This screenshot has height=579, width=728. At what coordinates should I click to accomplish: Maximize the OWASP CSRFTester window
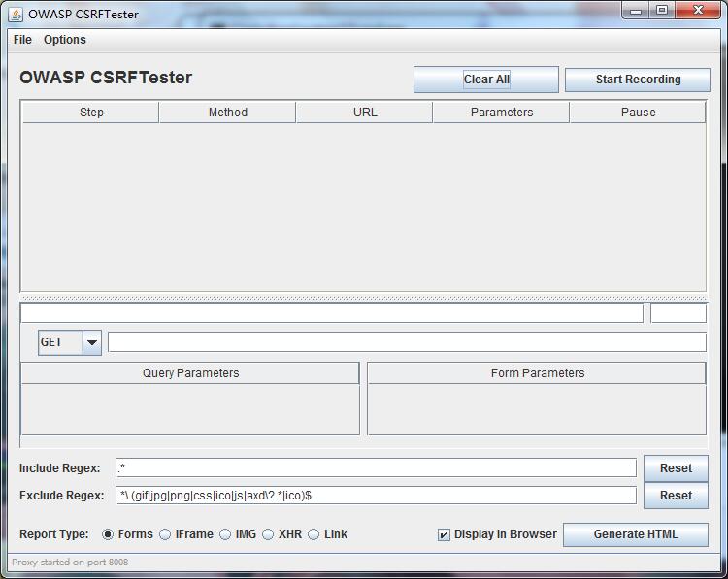coord(662,11)
